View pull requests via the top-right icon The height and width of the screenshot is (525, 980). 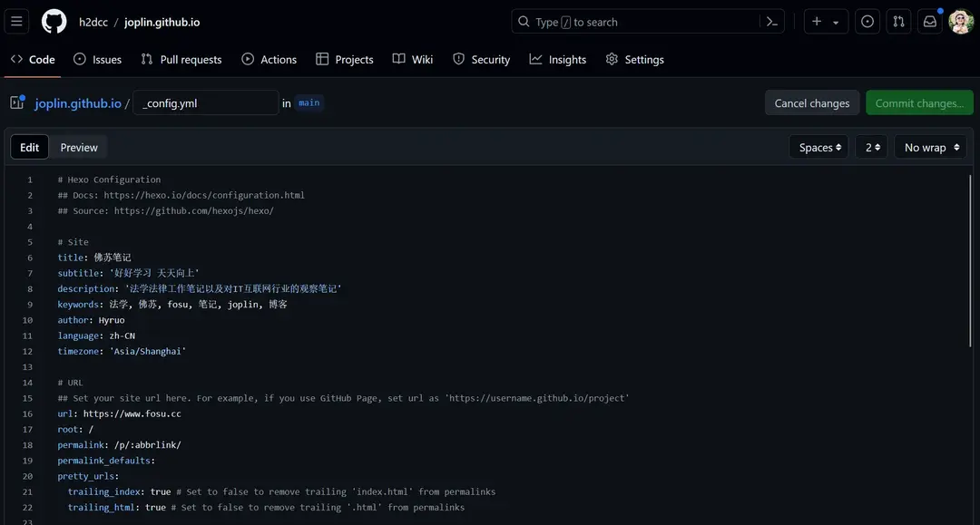tap(897, 21)
